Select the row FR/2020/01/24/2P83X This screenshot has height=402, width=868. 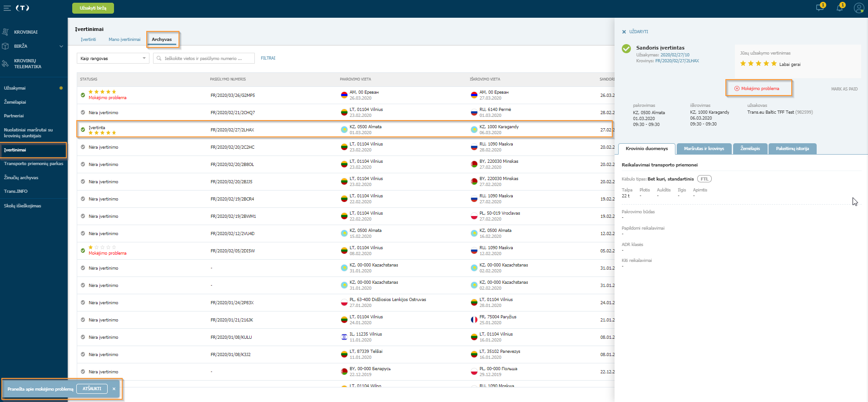pyautogui.click(x=346, y=302)
